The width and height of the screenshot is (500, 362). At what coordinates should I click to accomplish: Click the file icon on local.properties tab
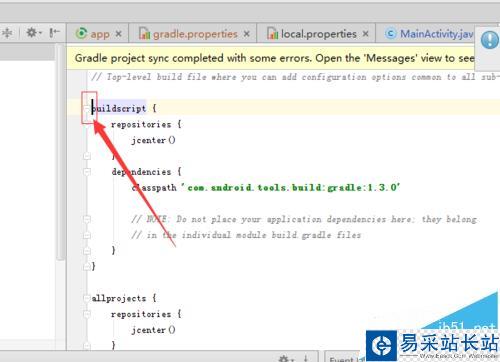[x=272, y=34]
